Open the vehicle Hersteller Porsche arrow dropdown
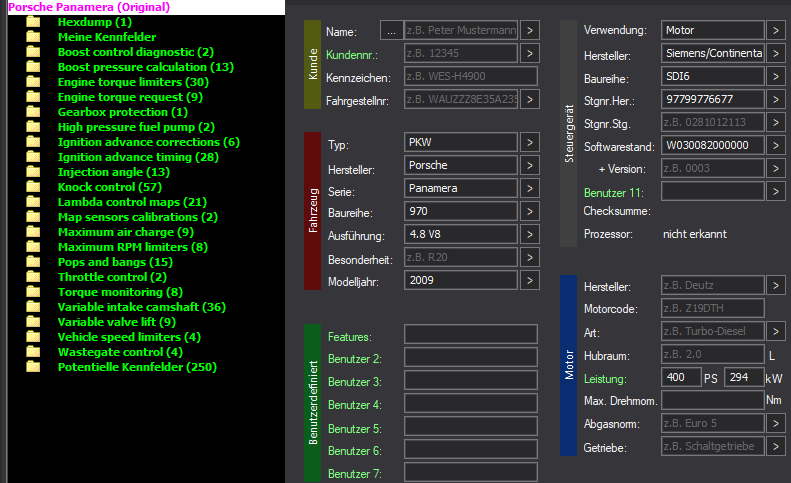 (x=530, y=165)
